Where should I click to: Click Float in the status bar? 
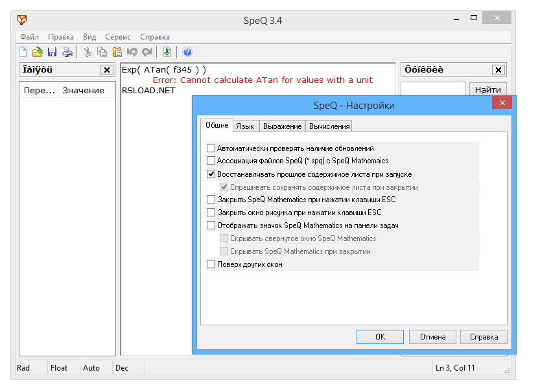tap(59, 368)
